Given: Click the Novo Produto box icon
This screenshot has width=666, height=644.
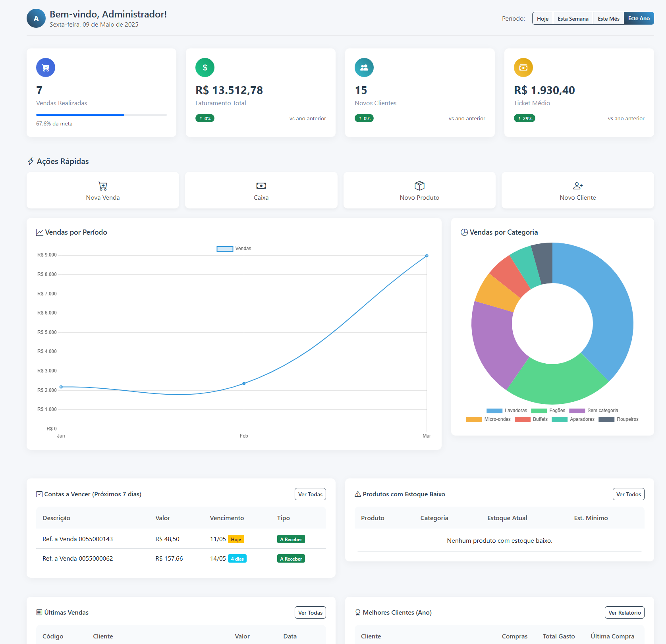Looking at the screenshot, I should 419,185.
